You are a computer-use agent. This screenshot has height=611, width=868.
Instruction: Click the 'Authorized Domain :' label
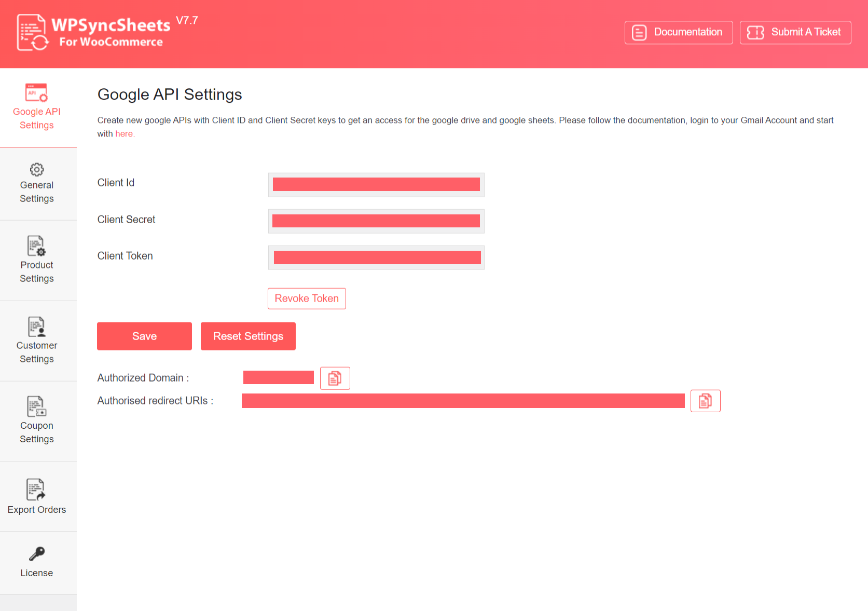[x=143, y=378]
